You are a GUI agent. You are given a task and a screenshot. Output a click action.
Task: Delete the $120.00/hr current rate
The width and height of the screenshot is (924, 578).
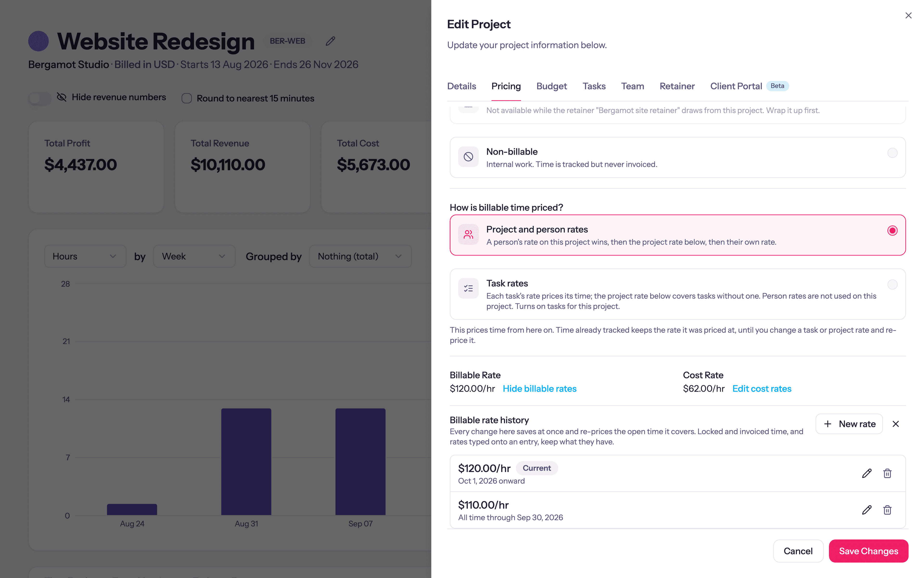pyautogui.click(x=887, y=473)
